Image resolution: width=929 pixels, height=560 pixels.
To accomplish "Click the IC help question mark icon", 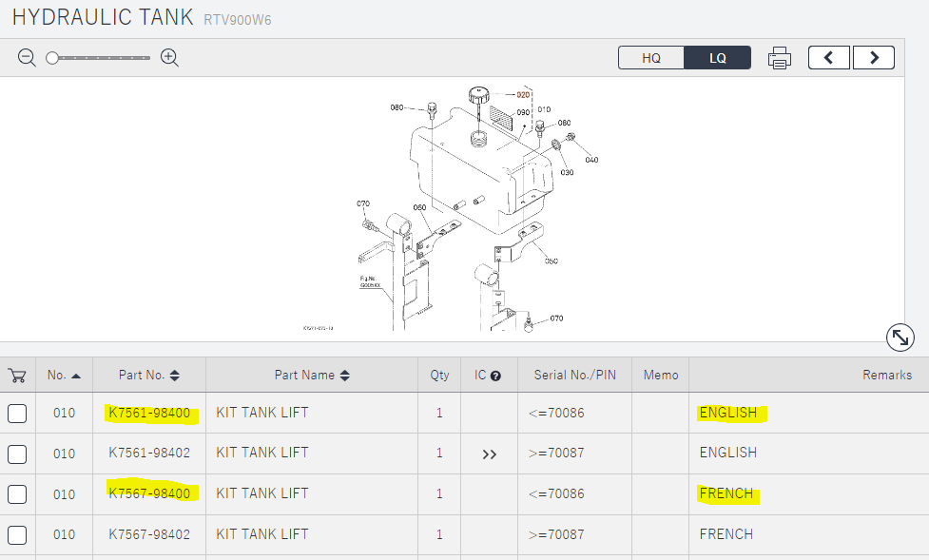I will click(495, 376).
